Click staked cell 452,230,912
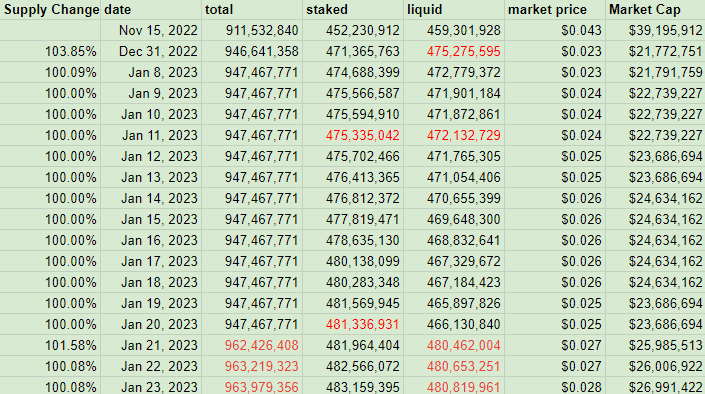The height and width of the screenshot is (394, 705). coord(353,30)
